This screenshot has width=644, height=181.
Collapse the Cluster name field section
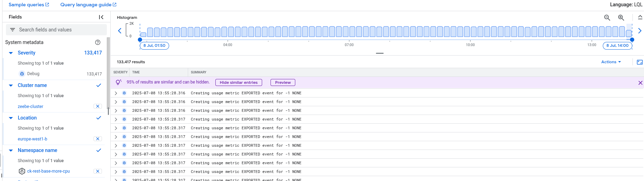click(11, 85)
